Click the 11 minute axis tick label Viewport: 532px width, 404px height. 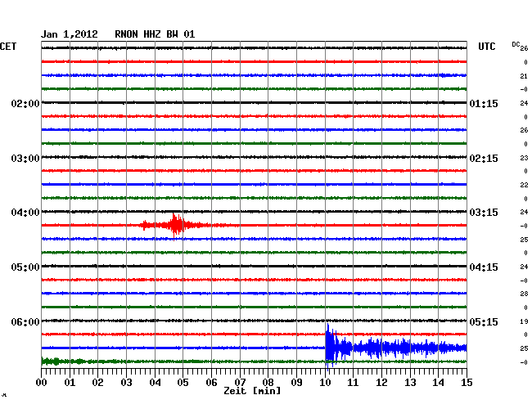tap(353, 382)
